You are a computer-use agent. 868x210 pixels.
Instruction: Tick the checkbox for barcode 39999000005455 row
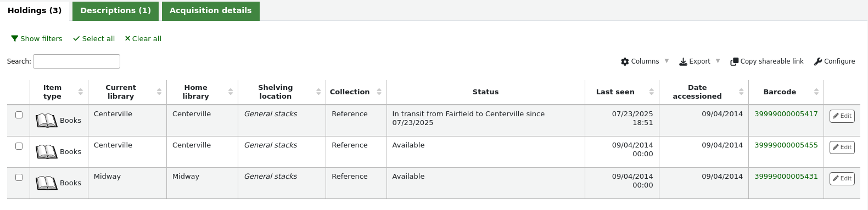19,146
